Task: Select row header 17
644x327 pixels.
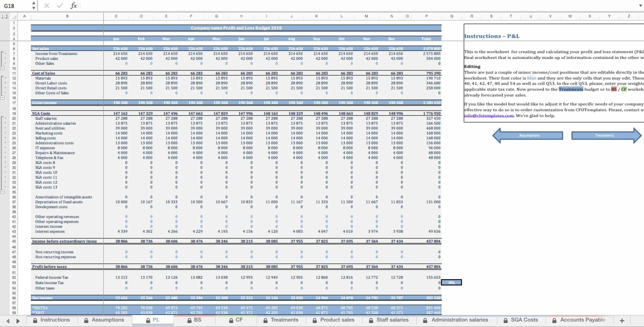Action: point(14,103)
